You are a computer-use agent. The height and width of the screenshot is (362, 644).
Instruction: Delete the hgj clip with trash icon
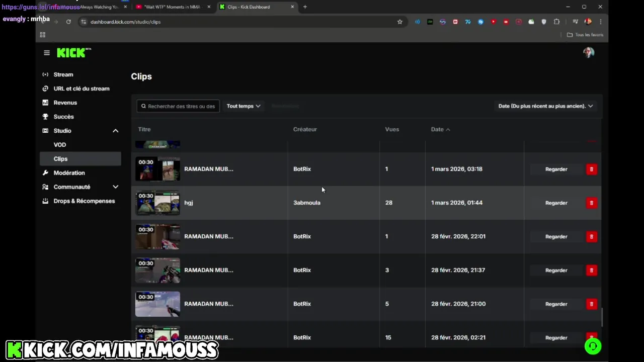click(592, 203)
